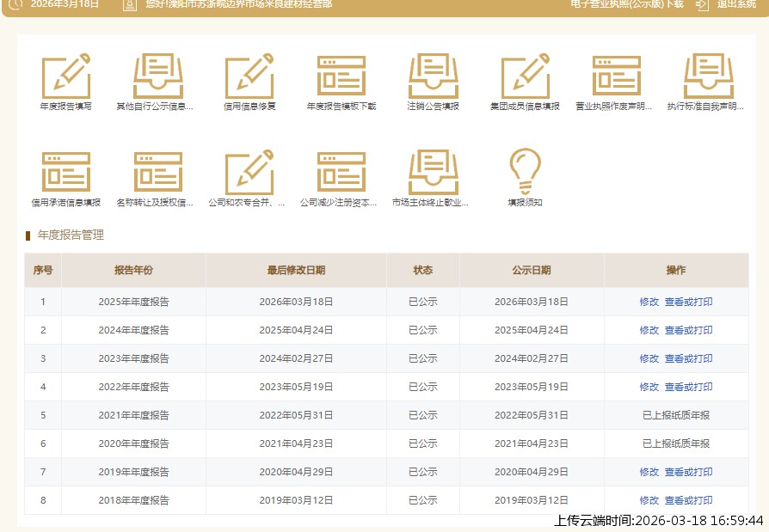The width and height of the screenshot is (769, 532).
Task: Click 营业执照作废声明 icon
Action: pos(616,76)
